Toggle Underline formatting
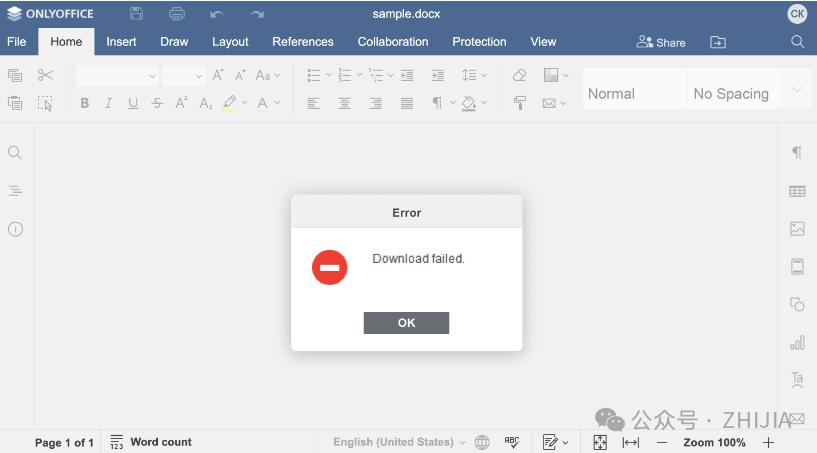This screenshot has width=817, height=453. (x=133, y=103)
